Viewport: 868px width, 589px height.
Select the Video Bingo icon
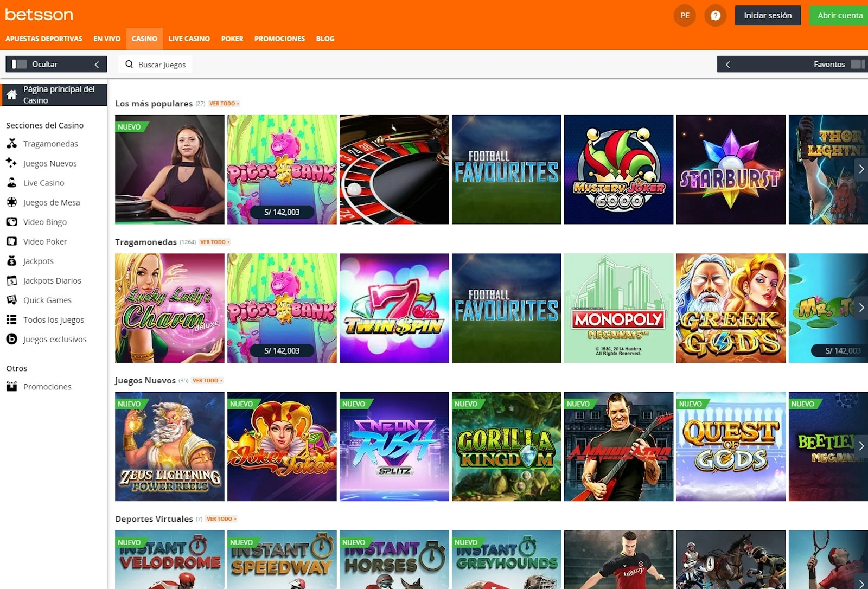coord(12,222)
